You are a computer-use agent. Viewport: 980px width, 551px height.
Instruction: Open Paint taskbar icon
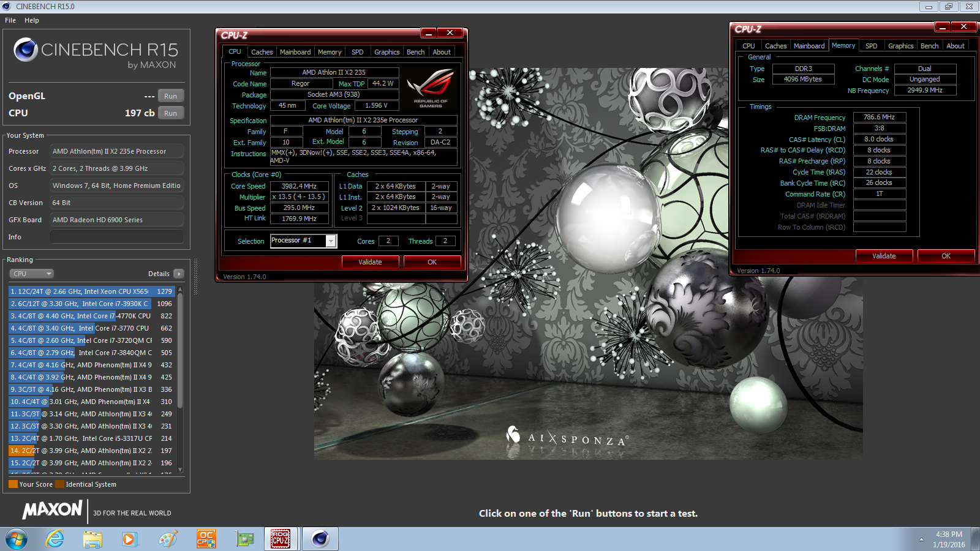[167, 539]
